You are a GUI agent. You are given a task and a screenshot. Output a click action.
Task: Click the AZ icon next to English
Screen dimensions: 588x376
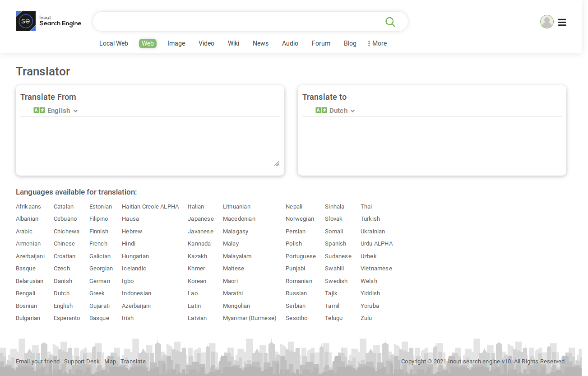pos(39,110)
